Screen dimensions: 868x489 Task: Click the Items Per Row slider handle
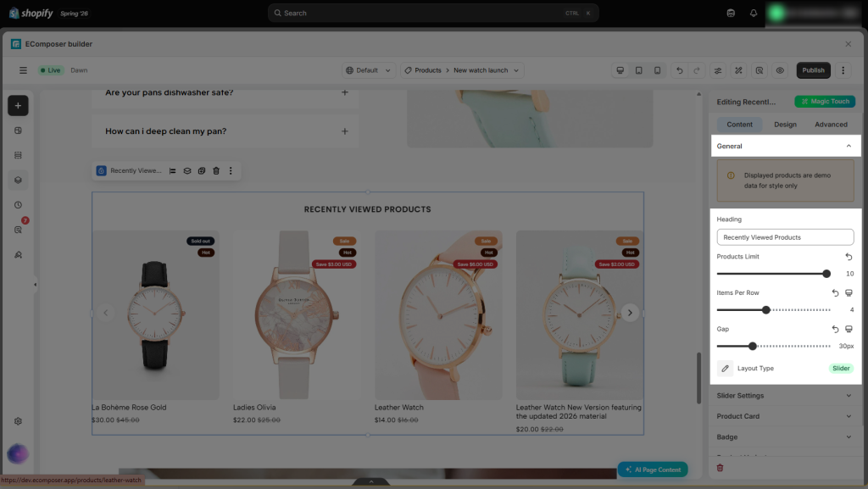[766, 310]
